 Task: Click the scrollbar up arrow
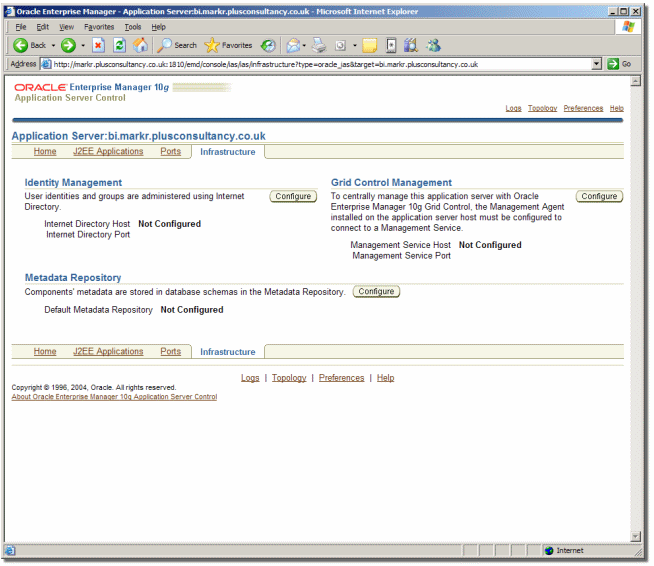636,81
